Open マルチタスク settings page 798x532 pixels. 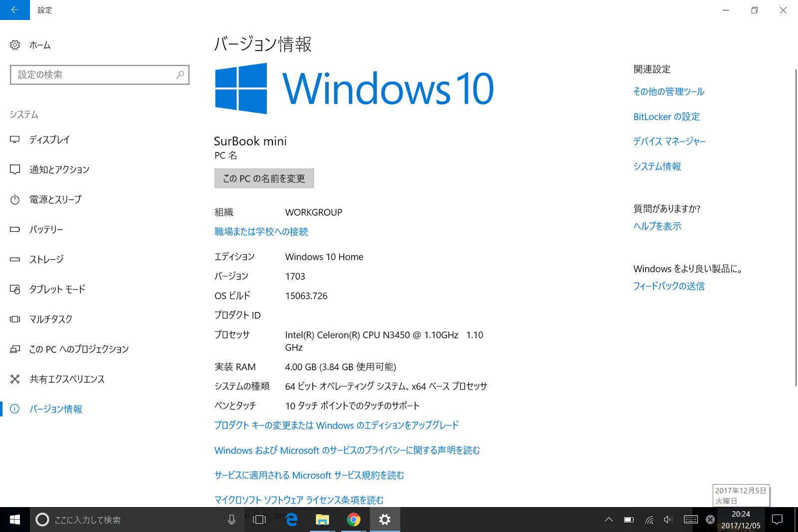pos(51,319)
